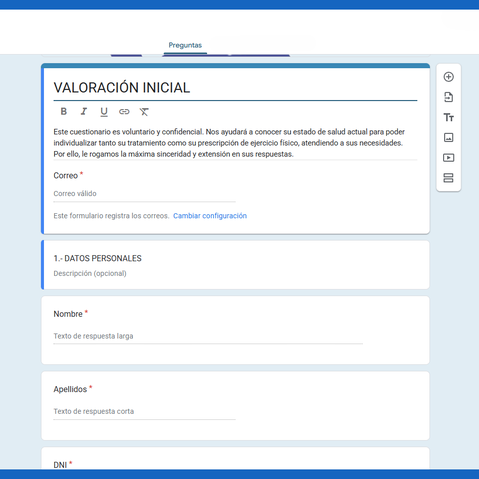Screen dimensions: 479x479
Task: Select the 1.- DATOS PERSONALES section title
Action: pyautogui.click(x=98, y=258)
